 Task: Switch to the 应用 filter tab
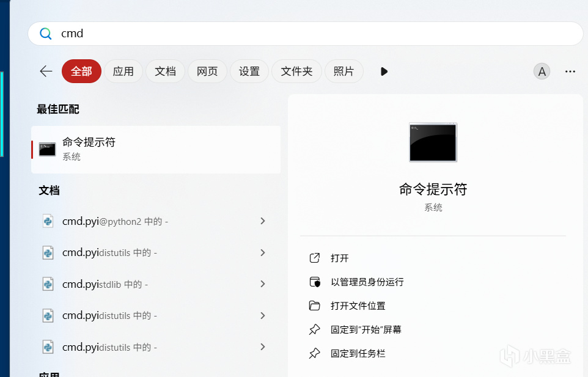[123, 71]
